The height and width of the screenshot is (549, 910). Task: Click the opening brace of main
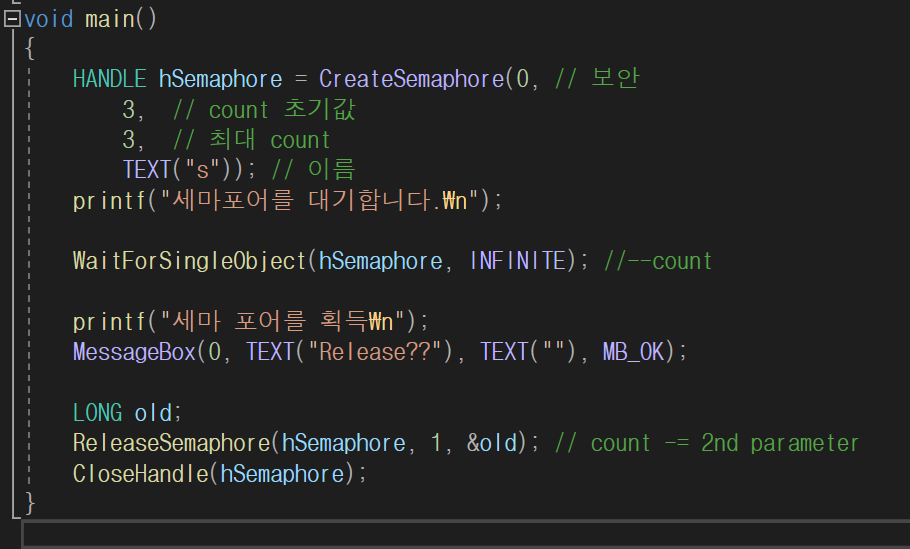(x=30, y=48)
